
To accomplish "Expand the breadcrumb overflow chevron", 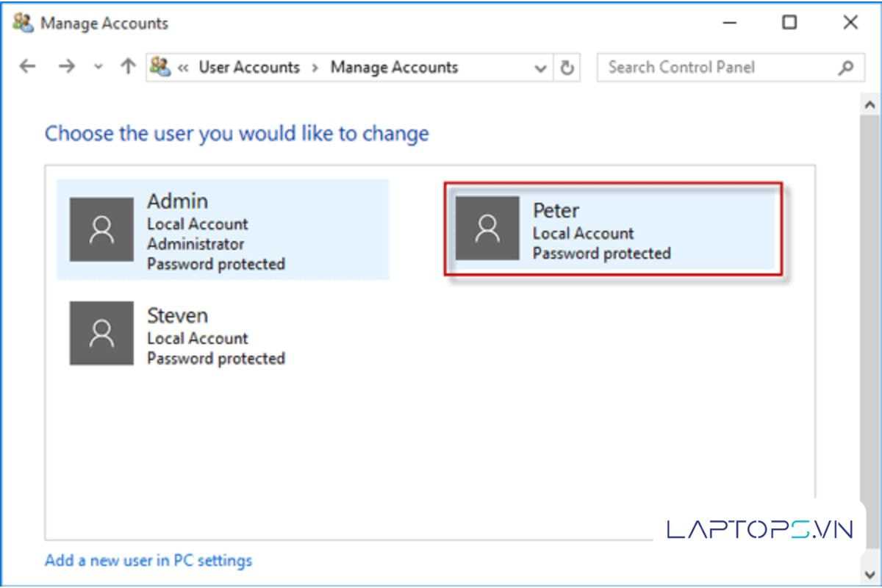I will click(183, 68).
